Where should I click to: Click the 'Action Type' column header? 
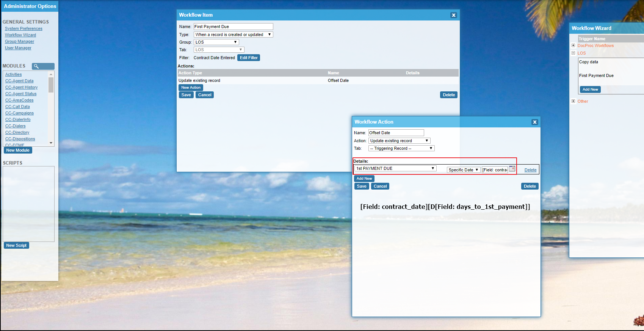190,73
